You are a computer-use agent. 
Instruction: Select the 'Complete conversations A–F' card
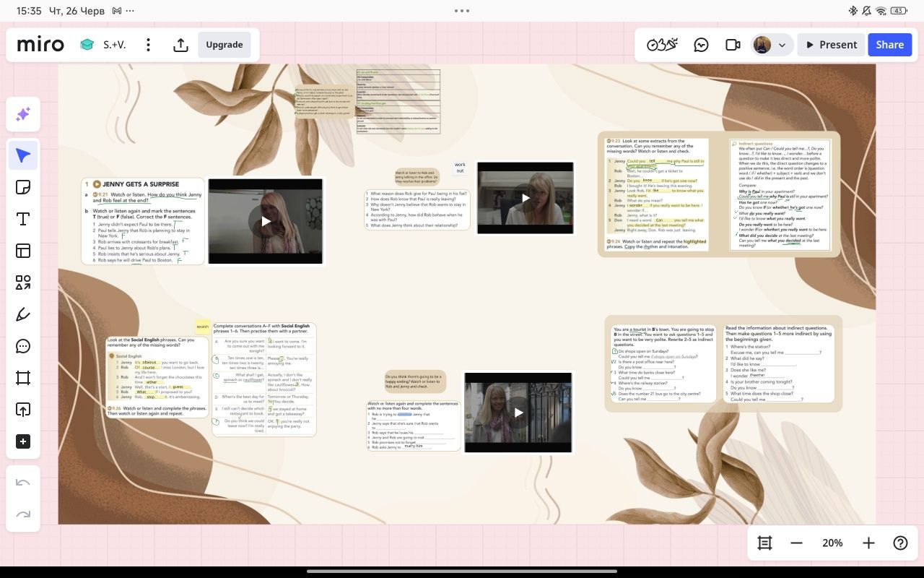click(x=264, y=379)
